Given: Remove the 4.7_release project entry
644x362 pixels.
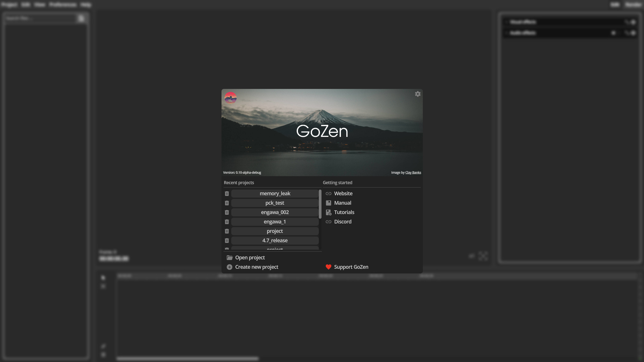Looking at the screenshot, I should click(x=227, y=241).
